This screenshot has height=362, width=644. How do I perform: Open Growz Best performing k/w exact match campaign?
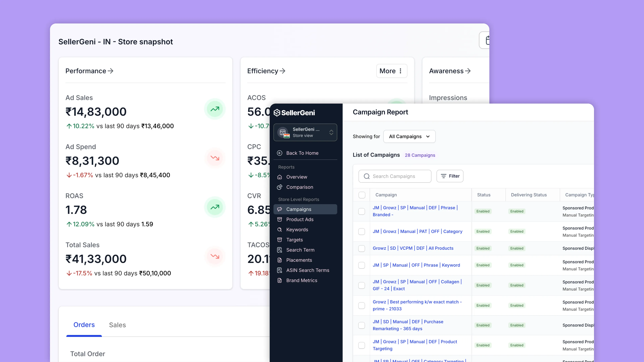tap(417, 305)
